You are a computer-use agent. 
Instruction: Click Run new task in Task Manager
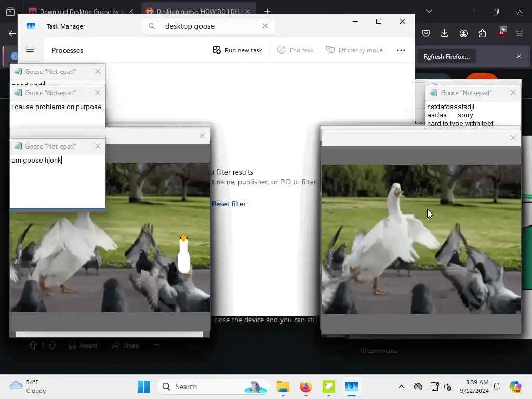[237, 50]
